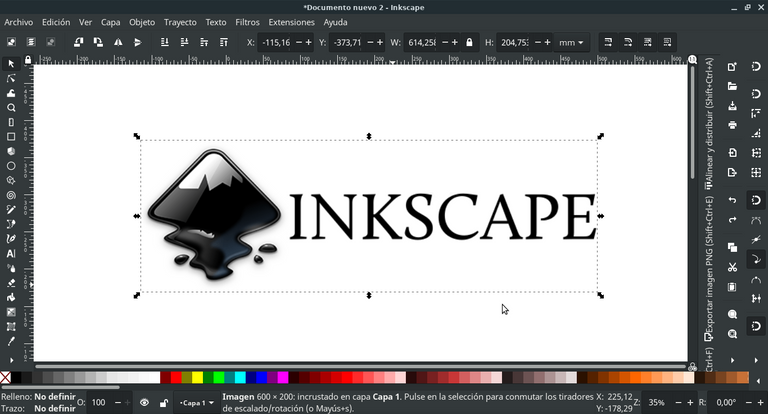Toggle Capa 1 layer lock
Image resolution: width=768 pixels, height=414 pixels.
click(x=164, y=403)
